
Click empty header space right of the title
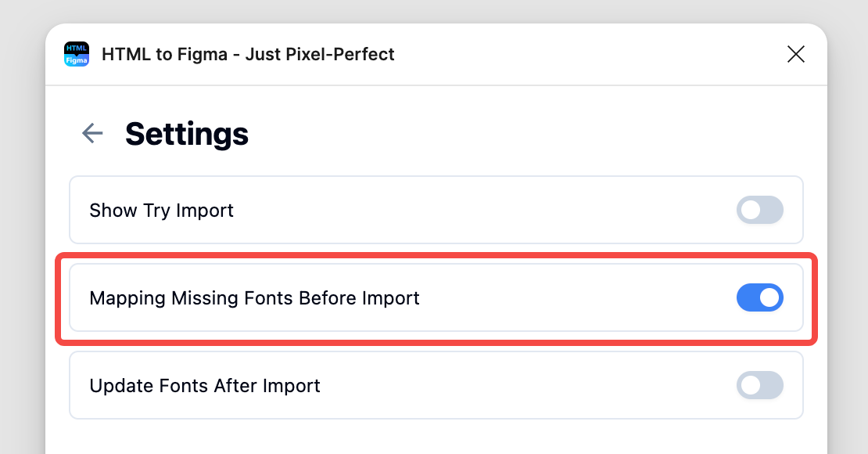pos(586,54)
